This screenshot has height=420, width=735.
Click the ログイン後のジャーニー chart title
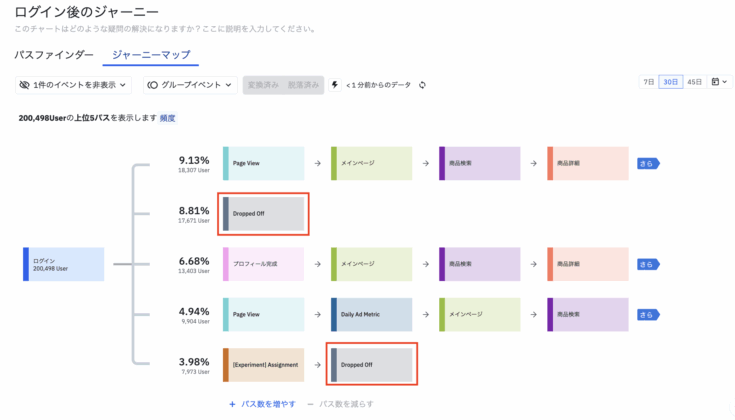click(87, 12)
